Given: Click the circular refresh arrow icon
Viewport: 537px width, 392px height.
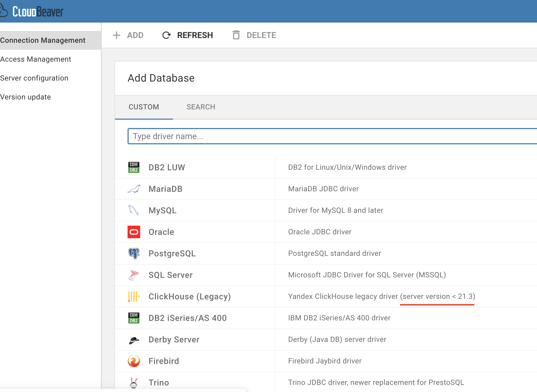Looking at the screenshot, I should tap(166, 35).
